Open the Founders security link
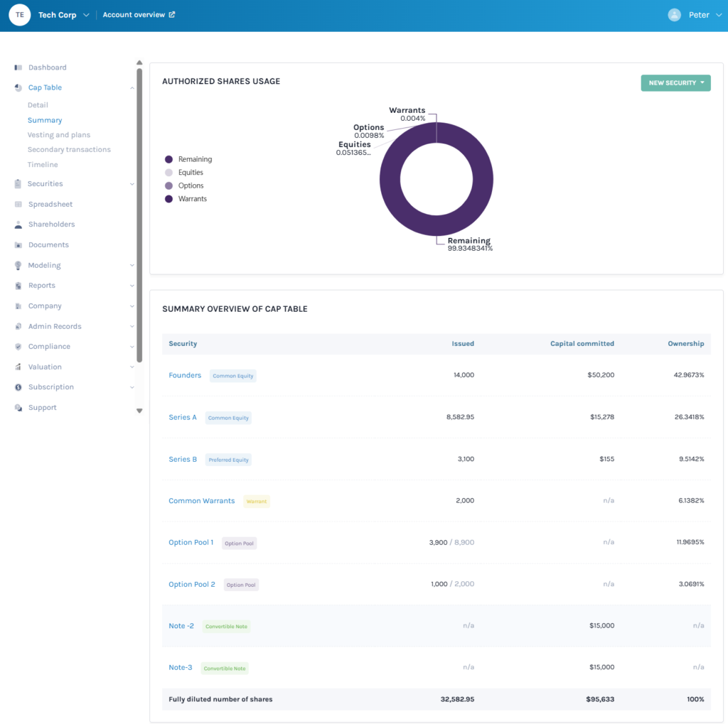Viewport: 728px width, 724px height. 185,375
